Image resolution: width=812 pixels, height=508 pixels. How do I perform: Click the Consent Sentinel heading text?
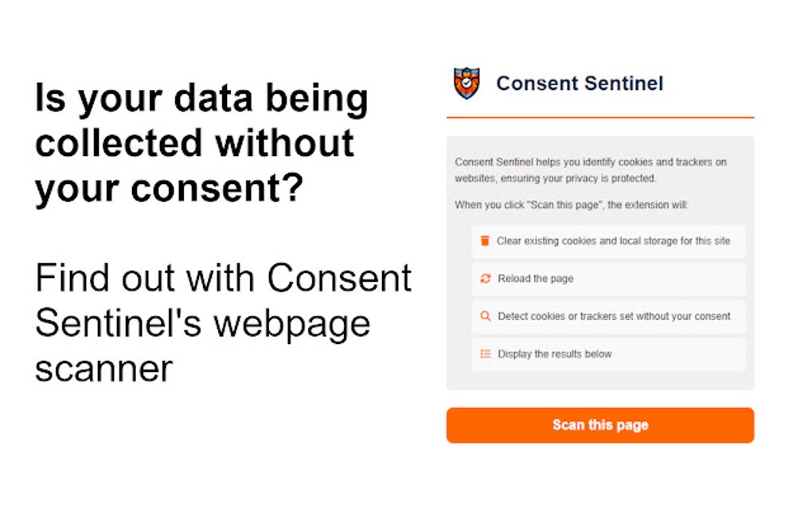point(579,83)
